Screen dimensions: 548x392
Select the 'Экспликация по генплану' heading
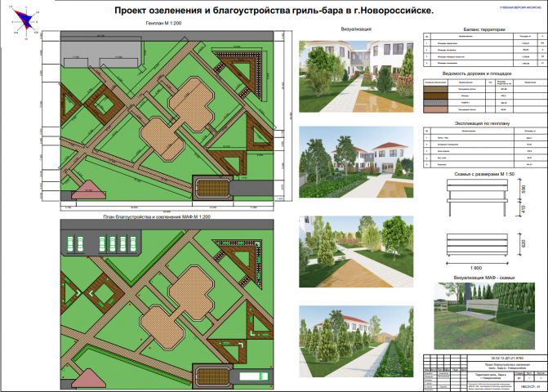(x=482, y=123)
